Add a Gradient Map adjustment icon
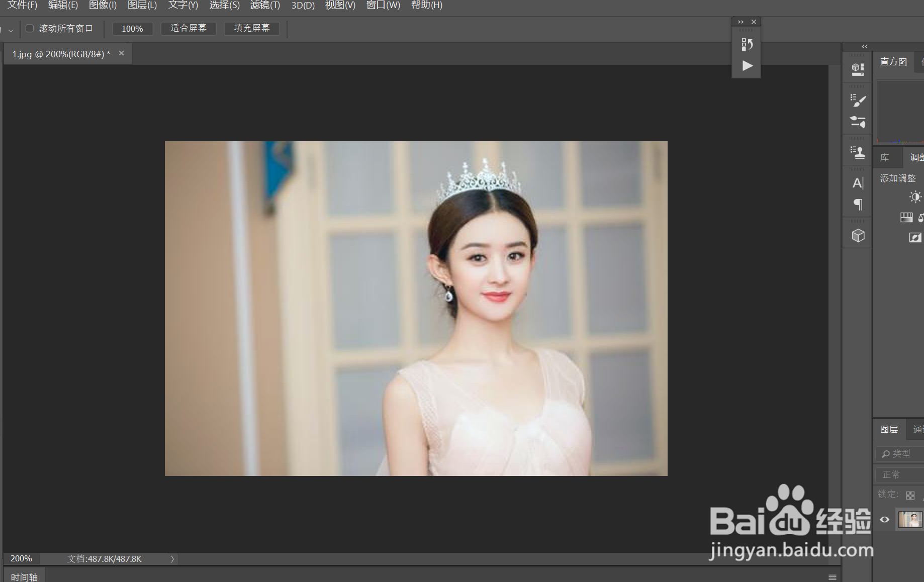Screen dimensions: 924x582 [906, 217]
